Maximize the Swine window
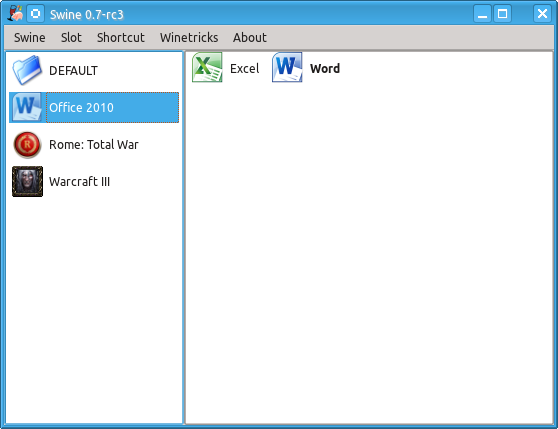Screen dimensions: 558x429 point(502,14)
